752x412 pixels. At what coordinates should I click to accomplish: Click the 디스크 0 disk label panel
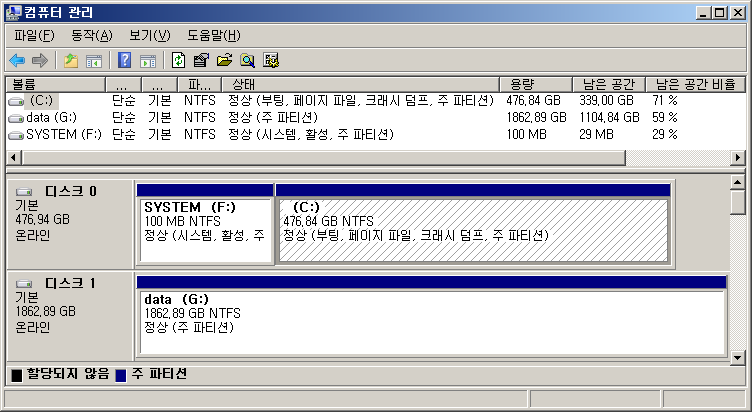[x=70, y=224]
